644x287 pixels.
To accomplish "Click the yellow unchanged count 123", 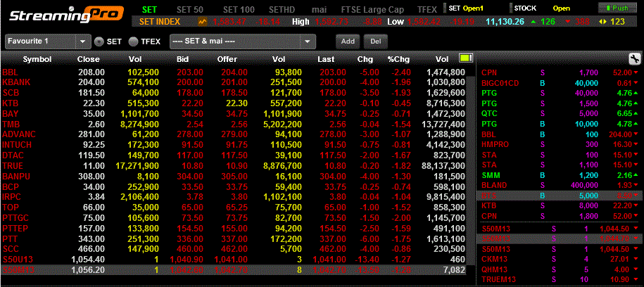I will [x=612, y=22].
